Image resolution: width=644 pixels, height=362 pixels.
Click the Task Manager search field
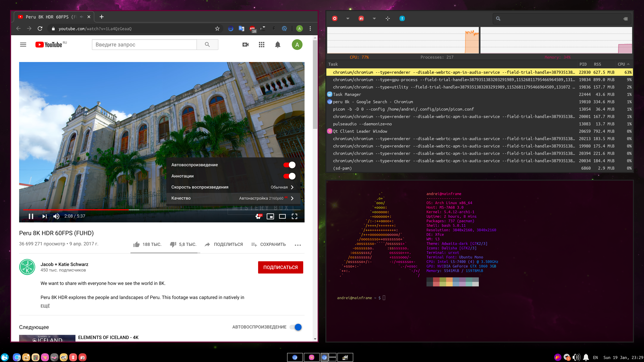pos(561,19)
